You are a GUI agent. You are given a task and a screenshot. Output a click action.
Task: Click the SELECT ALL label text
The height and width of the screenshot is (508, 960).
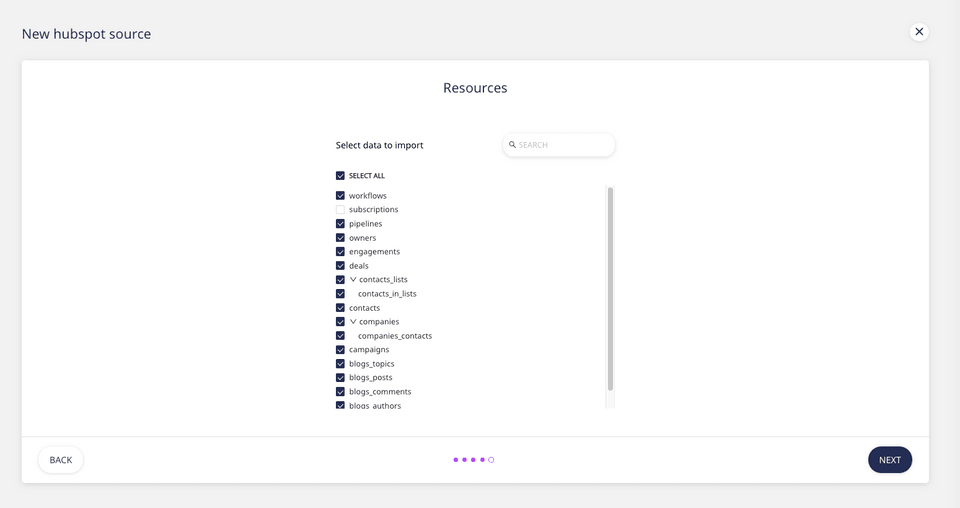point(367,176)
